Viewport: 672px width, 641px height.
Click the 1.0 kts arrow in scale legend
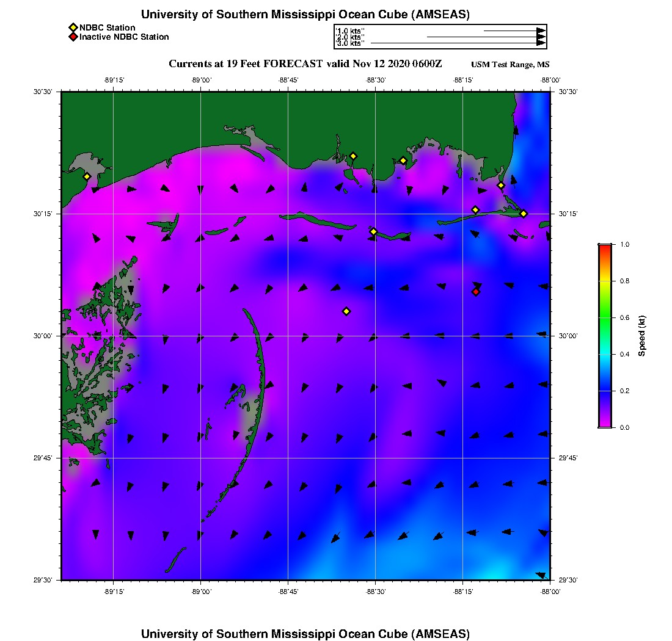[514, 30]
